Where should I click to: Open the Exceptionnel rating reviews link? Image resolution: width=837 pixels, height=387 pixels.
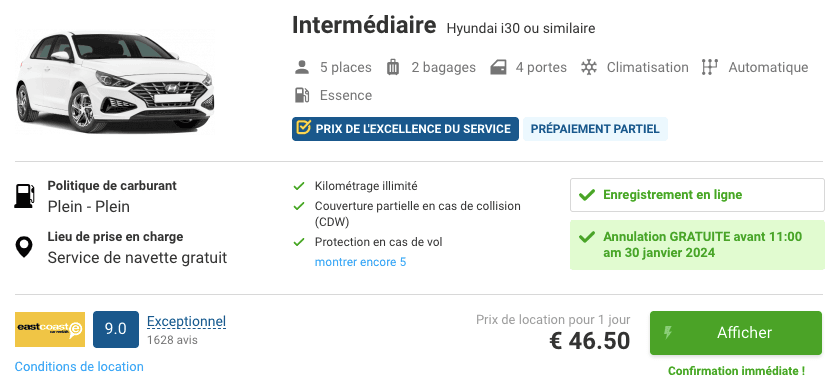[186, 321]
